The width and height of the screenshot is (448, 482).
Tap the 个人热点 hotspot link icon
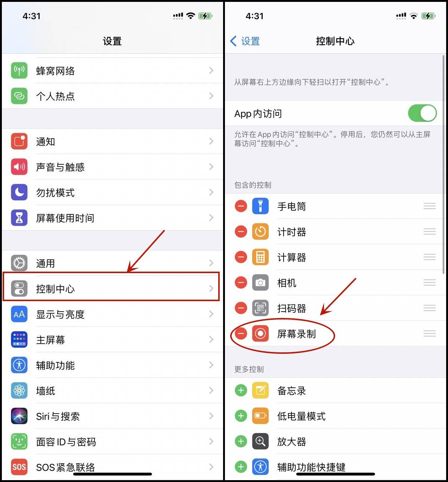tap(19, 96)
